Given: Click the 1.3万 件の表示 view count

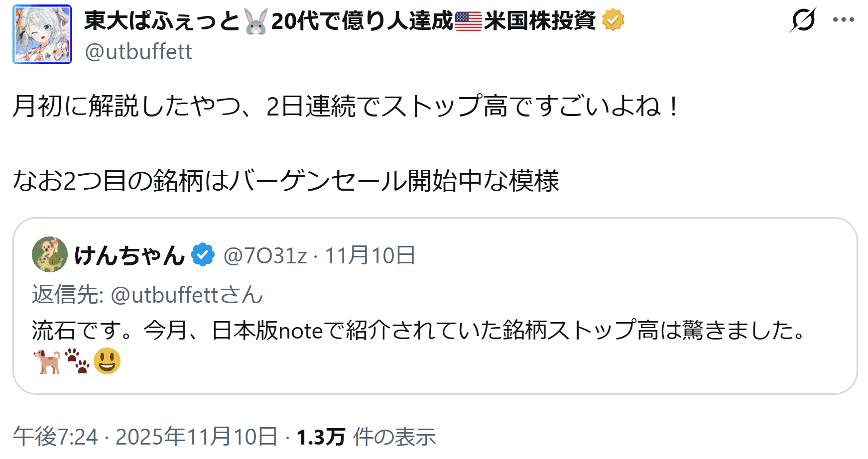Looking at the screenshot, I should (366, 437).
